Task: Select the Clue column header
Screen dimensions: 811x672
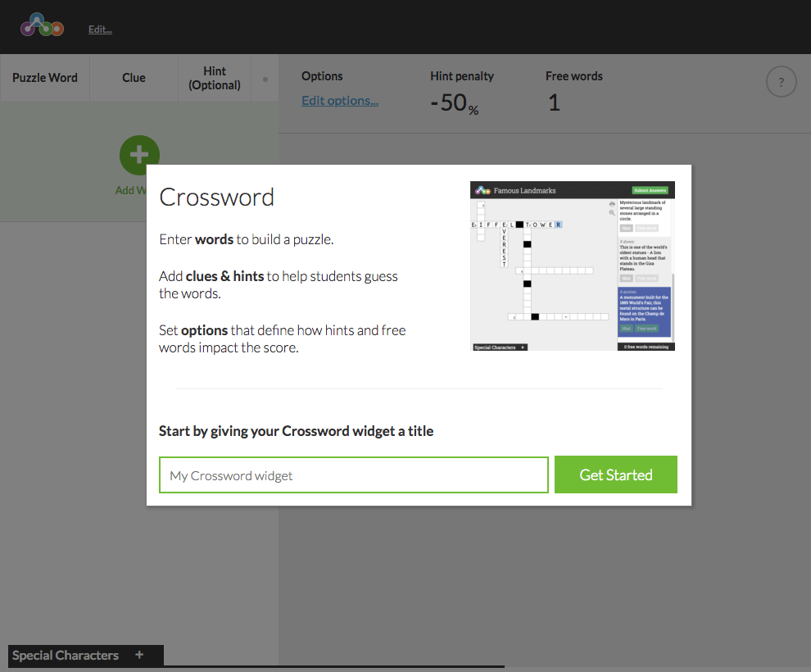Action: [x=134, y=78]
